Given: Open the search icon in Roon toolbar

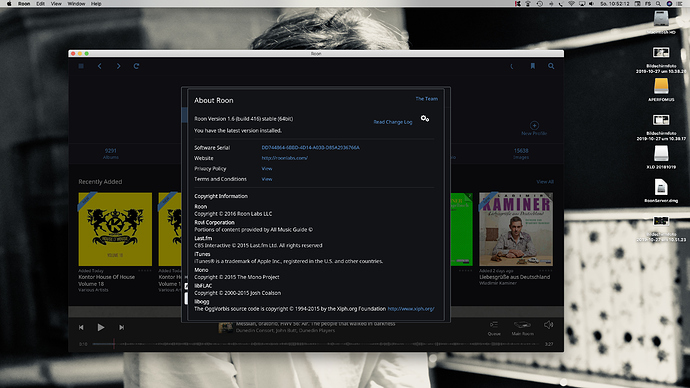Looking at the screenshot, I should click(551, 66).
